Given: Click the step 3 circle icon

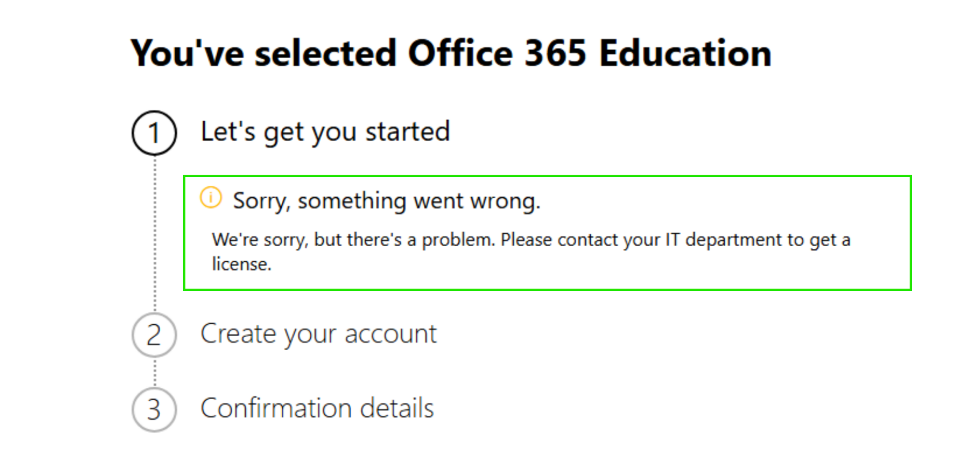Looking at the screenshot, I should click(154, 409).
